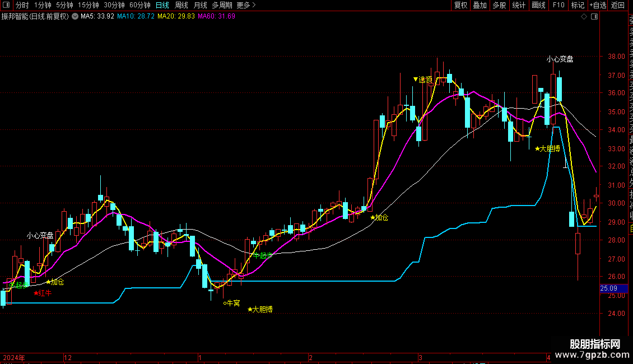Open the 复权 adjustment menu
Viewport: 633px width, 364px height.
460,5
